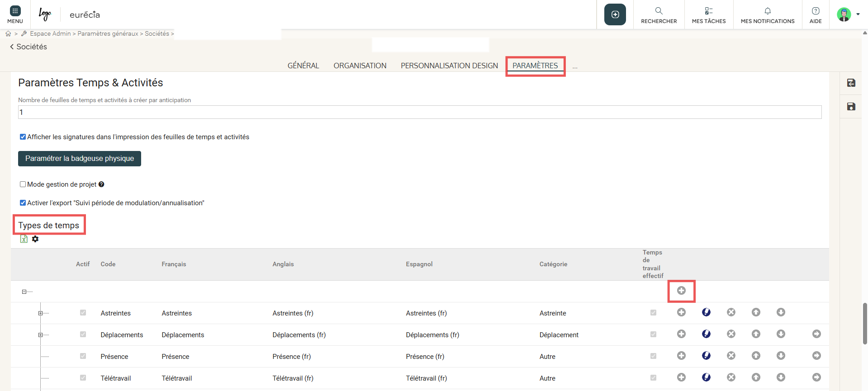Viewport: 868px width, 391px height.
Task: Open the Personnalisation Design tab
Action: tap(449, 66)
